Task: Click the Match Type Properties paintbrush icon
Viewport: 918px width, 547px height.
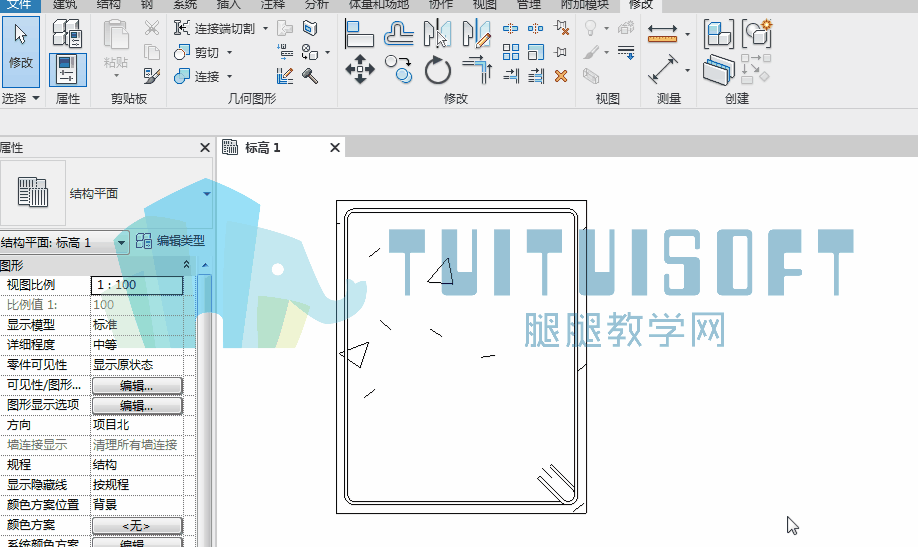Action: [152, 76]
